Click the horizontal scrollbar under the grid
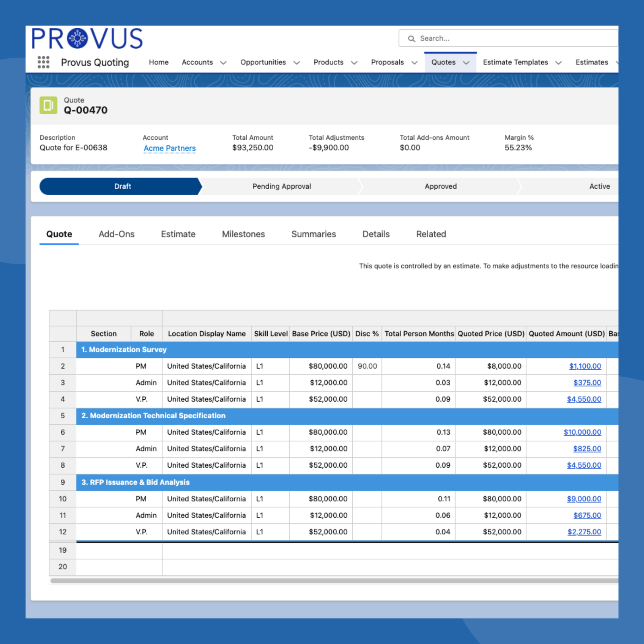This screenshot has height=644, width=644. click(334, 581)
